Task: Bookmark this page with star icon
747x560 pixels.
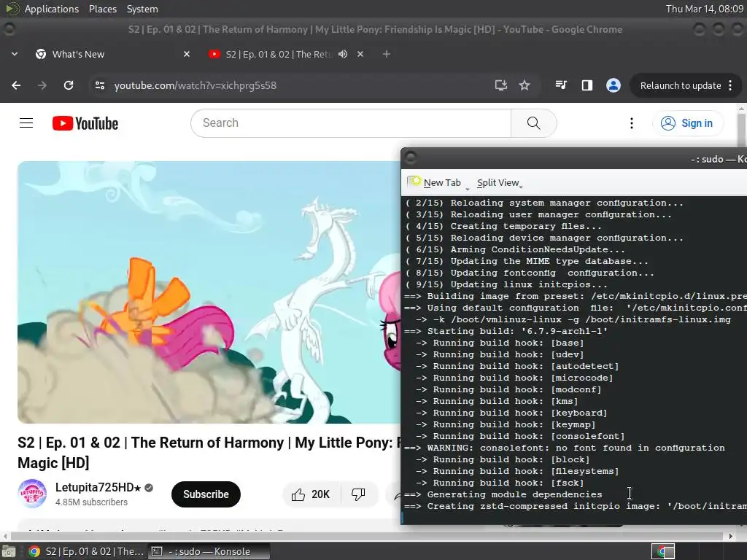Action: coord(525,85)
